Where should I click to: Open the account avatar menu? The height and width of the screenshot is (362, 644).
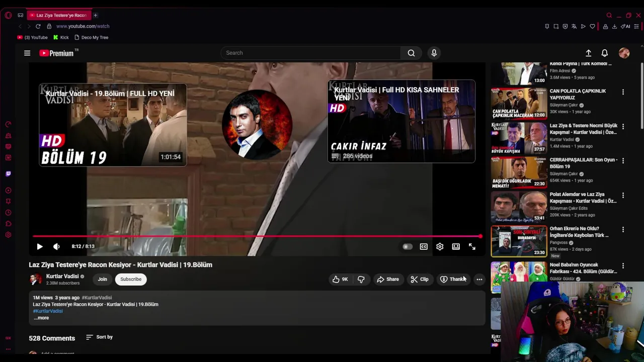tap(624, 53)
